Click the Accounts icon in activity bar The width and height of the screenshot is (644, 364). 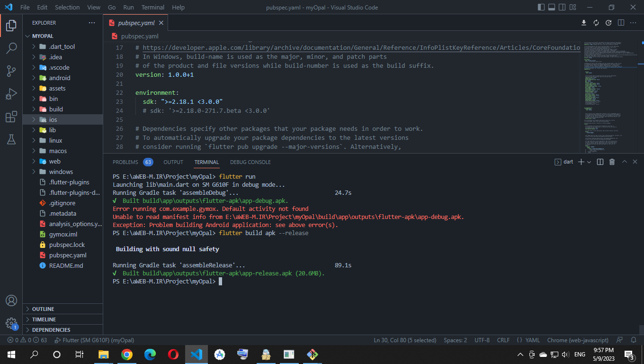click(11, 300)
